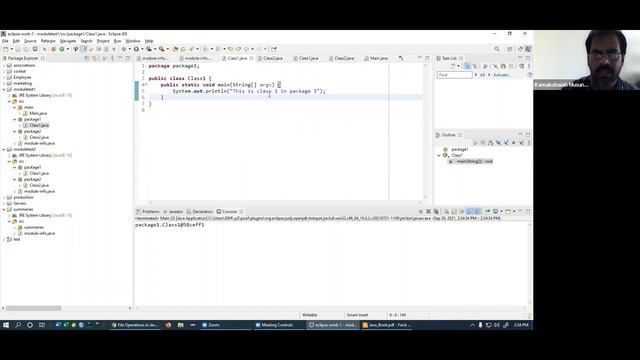Viewport: 640px width, 360px height.
Task: Toggle Hide Static Members in Outline
Action: [x=506, y=142]
